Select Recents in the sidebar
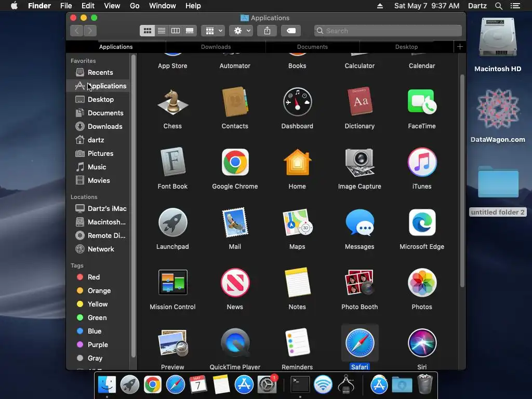This screenshot has width=532, height=399. (x=98, y=72)
